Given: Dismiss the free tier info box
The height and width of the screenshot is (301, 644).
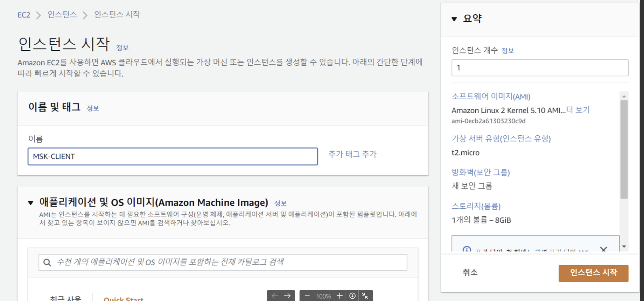Looking at the screenshot, I should [603, 249].
